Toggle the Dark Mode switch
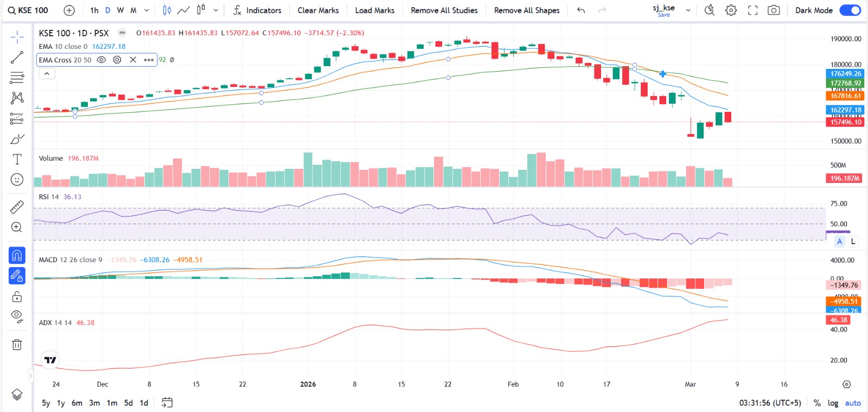 pyautogui.click(x=850, y=10)
